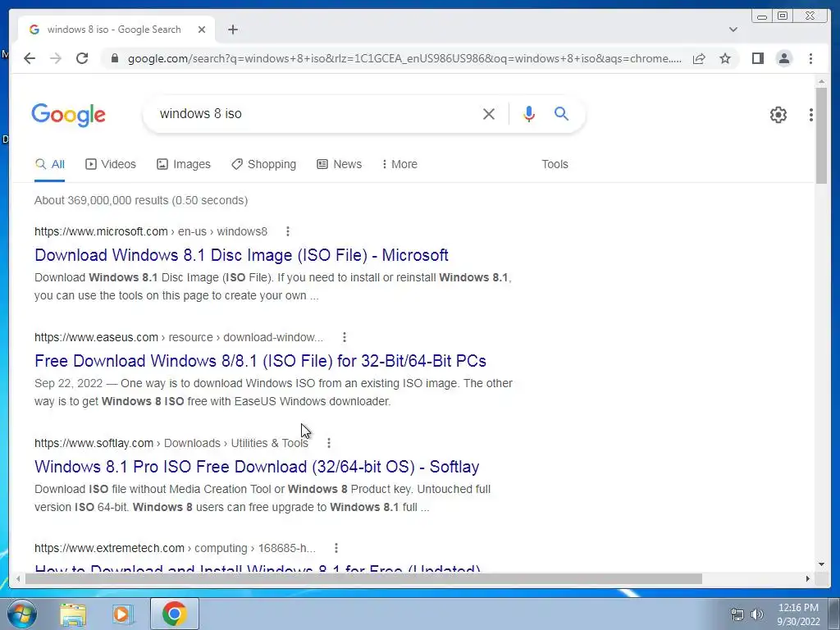Viewport: 840px width, 630px height.
Task: Open the Chrome side panel
Action: [757, 58]
